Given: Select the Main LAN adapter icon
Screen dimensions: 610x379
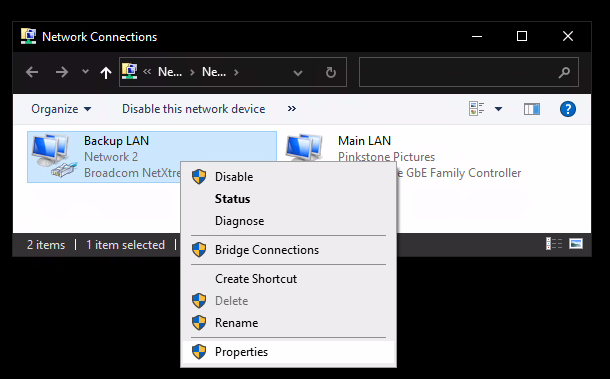Looking at the screenshot, I should (x=305, y=148).
